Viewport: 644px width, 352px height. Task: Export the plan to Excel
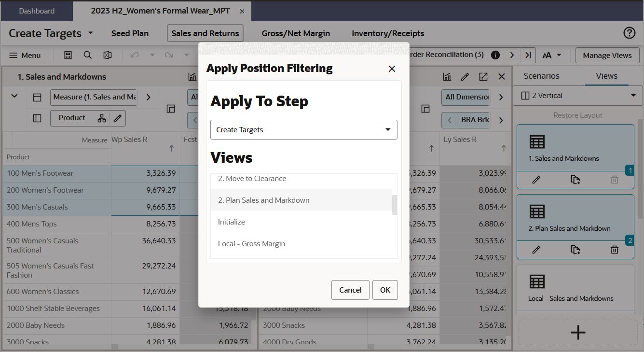click(x=107, y=55)
